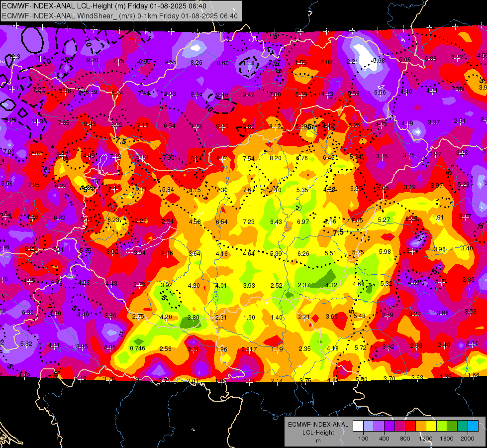Click the wind shear value 5.43
The image size is (487, 448).
point(359,316)
